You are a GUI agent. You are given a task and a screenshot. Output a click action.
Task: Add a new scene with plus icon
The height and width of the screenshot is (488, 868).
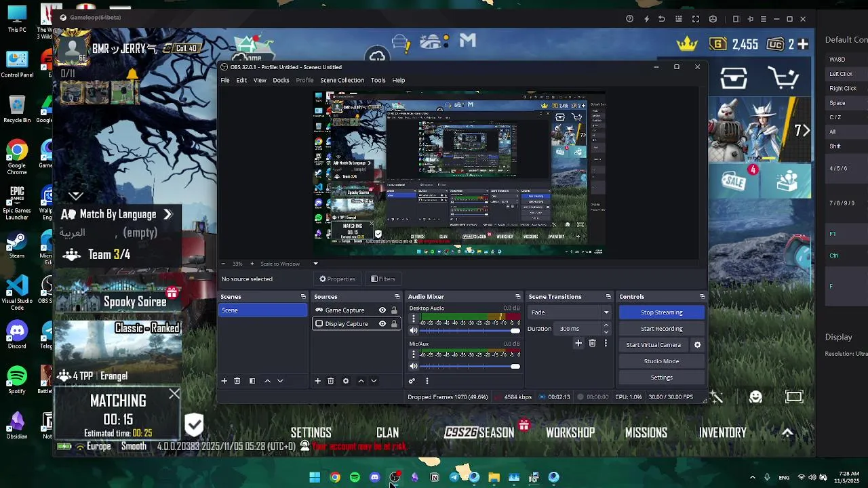pyautogui.click(x=224, y=381)
